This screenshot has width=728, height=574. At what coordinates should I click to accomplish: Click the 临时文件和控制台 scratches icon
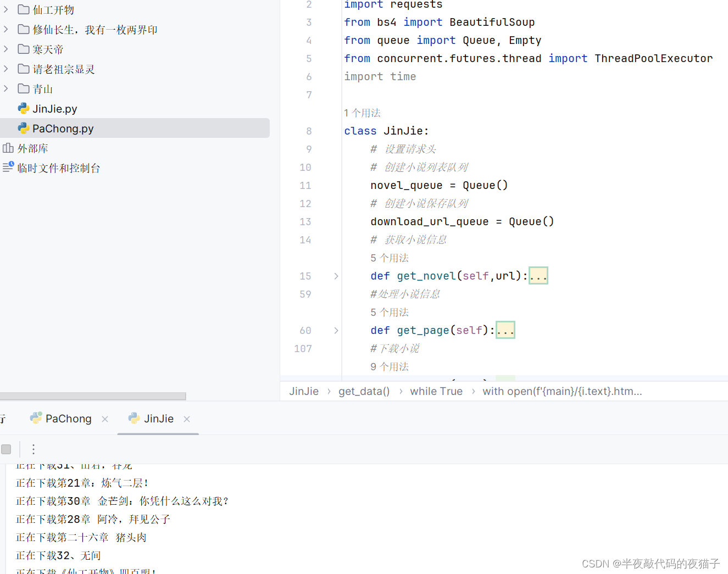[8, 167]
